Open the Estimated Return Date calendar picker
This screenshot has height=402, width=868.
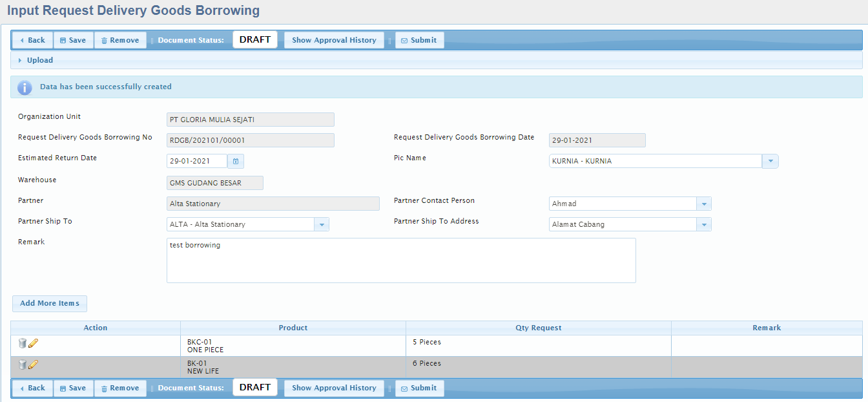[x=236, y=161]
